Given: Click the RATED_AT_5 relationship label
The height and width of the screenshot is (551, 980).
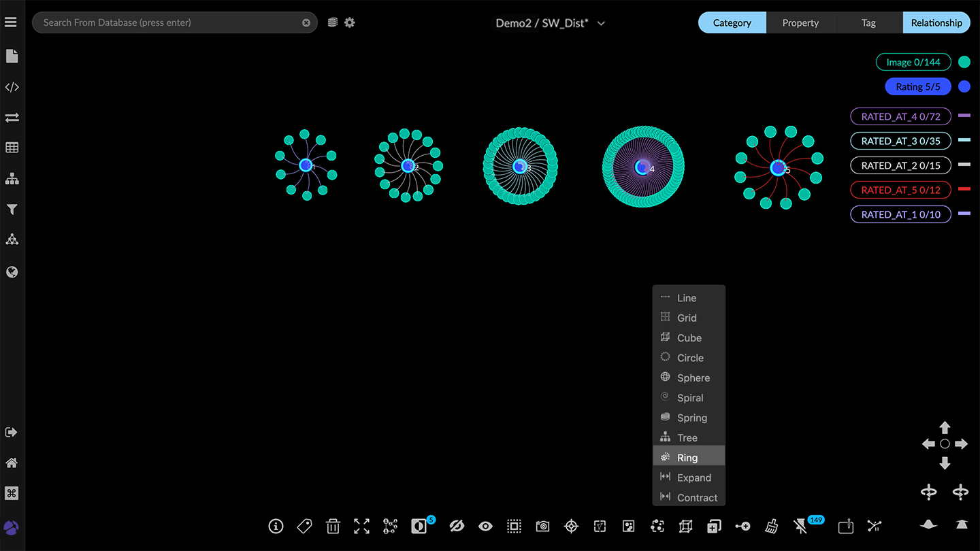Looking at the screenshot, I should tap(900, 190).
